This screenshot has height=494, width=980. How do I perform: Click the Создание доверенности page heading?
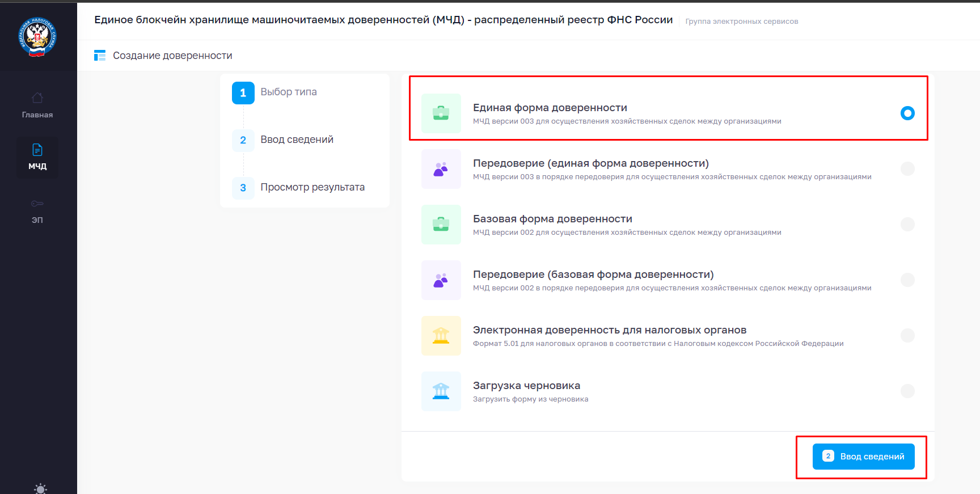click(172, 56)
